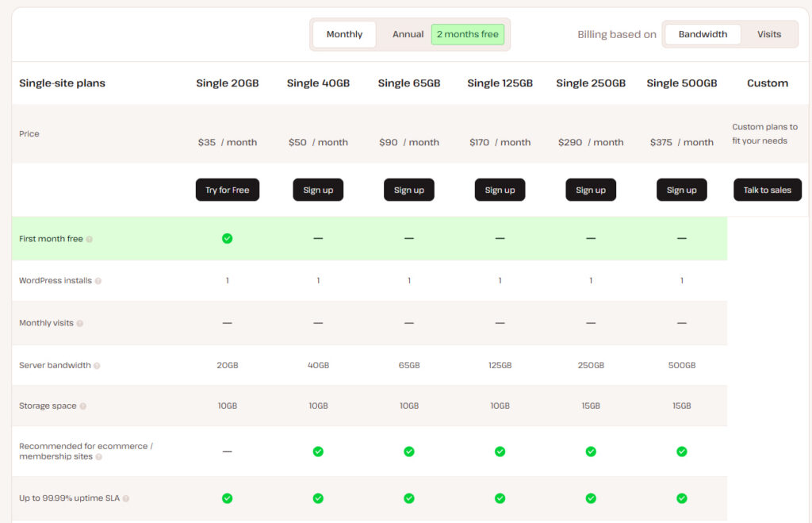Click the Server bandwidth help icon
812x523 pixels.
coord(97,366)
